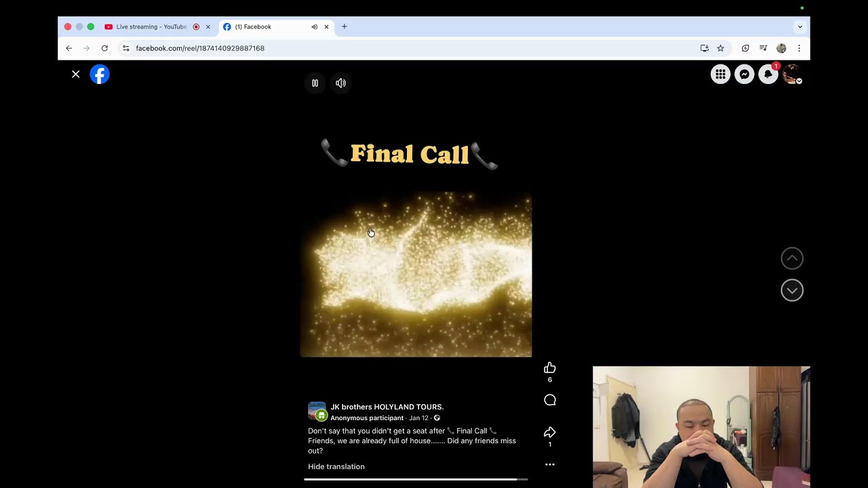Go to the previous reel
Image resolution: width=868 pixels, height=488 pixels.
(x=792, y=258)
